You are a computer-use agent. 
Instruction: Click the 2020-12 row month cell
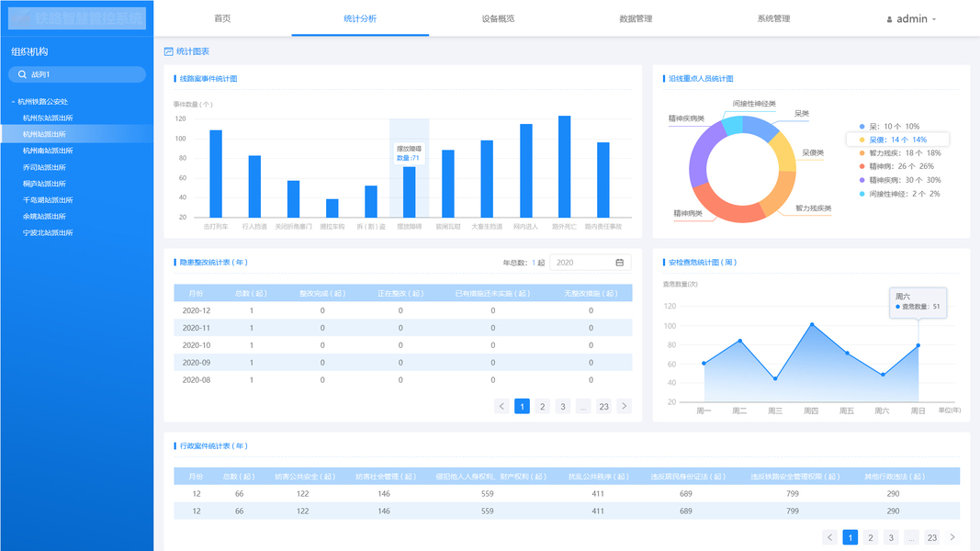(197, 310)
